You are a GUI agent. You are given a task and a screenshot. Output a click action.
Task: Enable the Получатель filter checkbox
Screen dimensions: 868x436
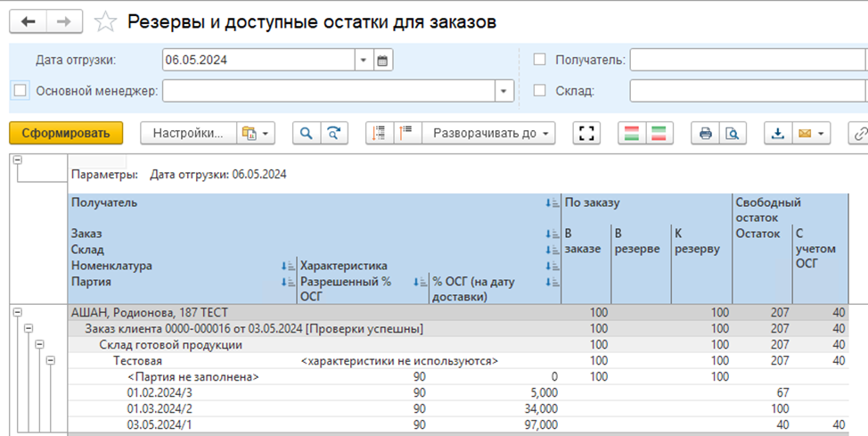click(539, 60)
